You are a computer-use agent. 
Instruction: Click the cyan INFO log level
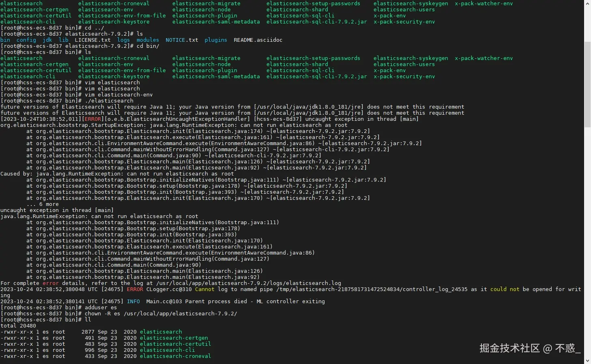tap(133, 302)
